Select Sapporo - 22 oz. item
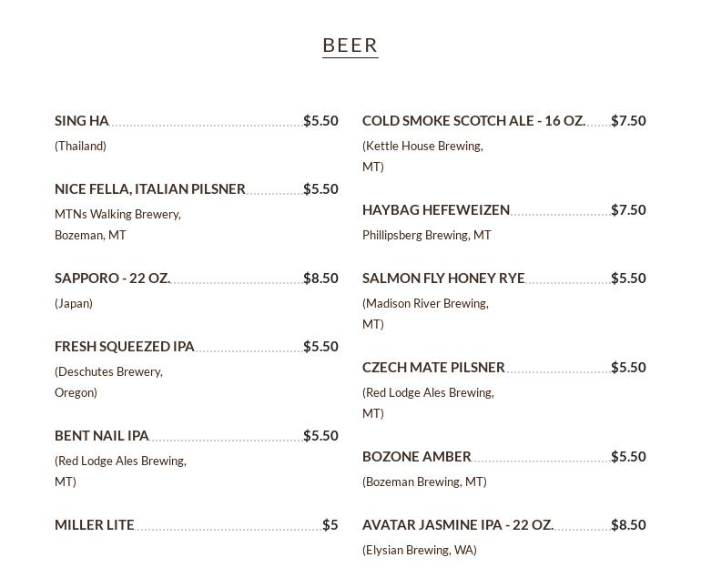The image size is (701, 588). coord(113,279)
